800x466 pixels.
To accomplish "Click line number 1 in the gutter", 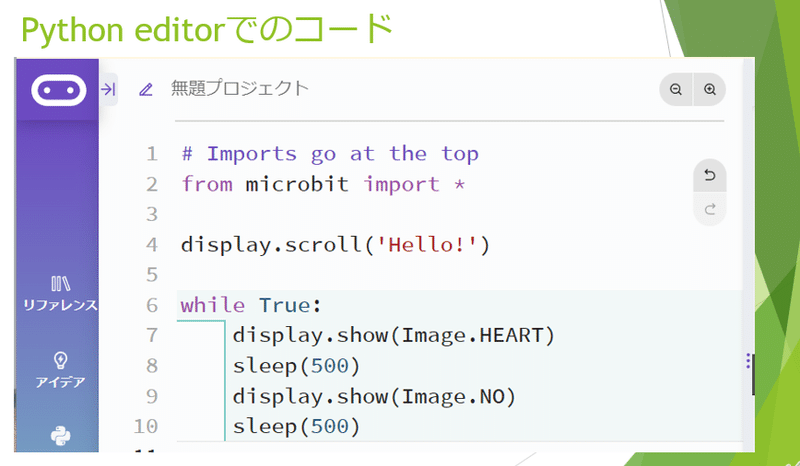I will [x=152, y=154].
